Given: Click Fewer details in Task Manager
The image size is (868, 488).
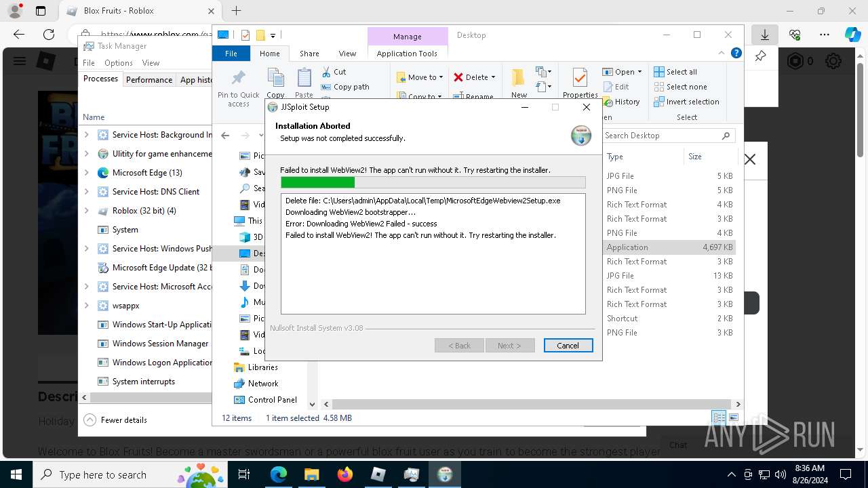Looking at the screenshot, I should (x=115, y=420).
